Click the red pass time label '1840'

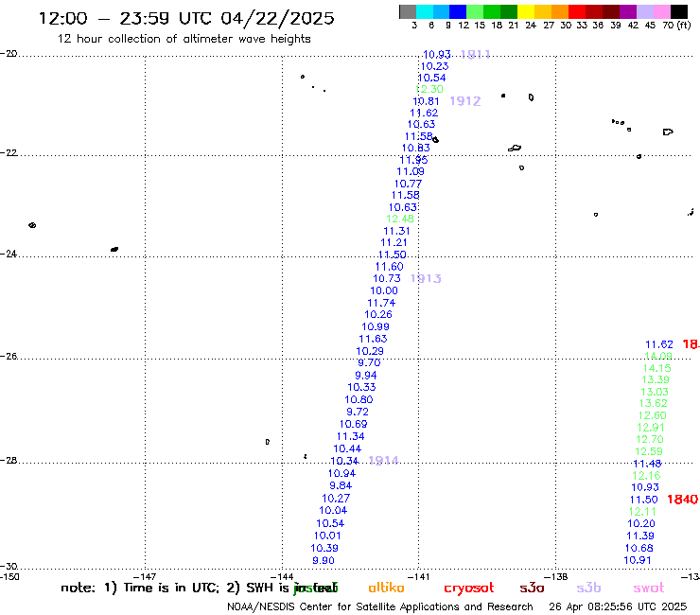[682, 500]
